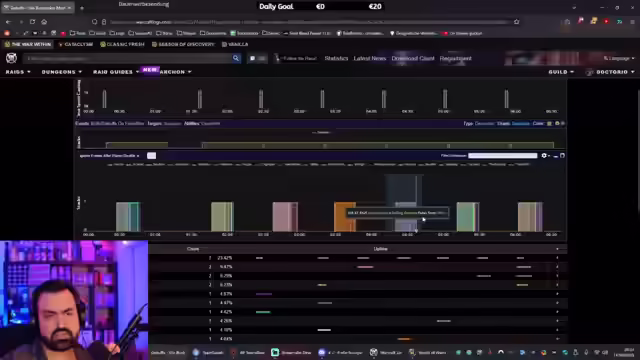Click the Follow the Race link
Viewport: 640px width, 360px height.
click(296, 58)
